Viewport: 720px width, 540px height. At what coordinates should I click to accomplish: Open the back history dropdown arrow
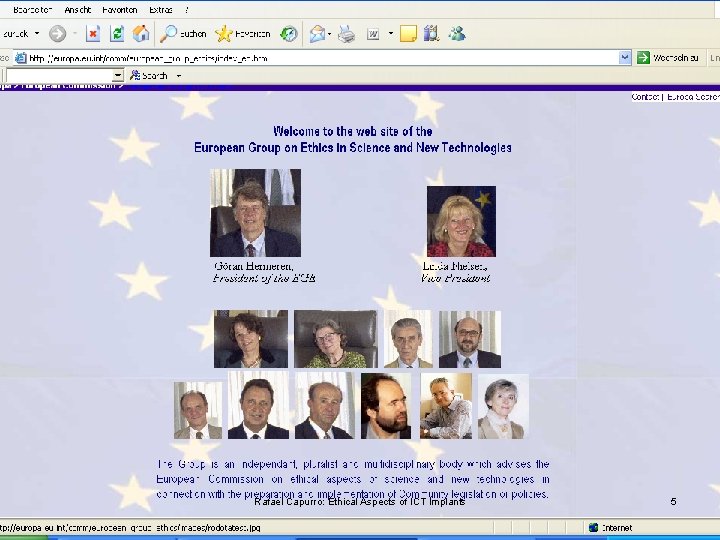37,34
